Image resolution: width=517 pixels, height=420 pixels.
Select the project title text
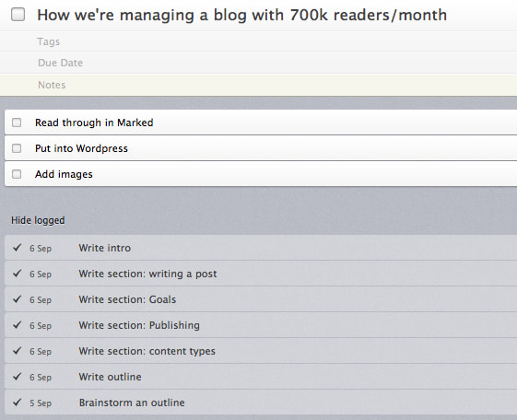click(x=242, y=15)
